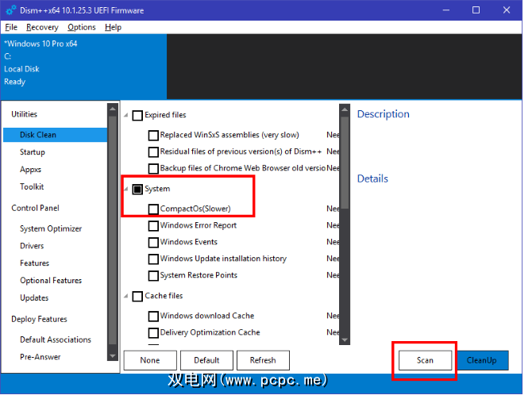Open the Recovery menu

[x=42, y=27]
